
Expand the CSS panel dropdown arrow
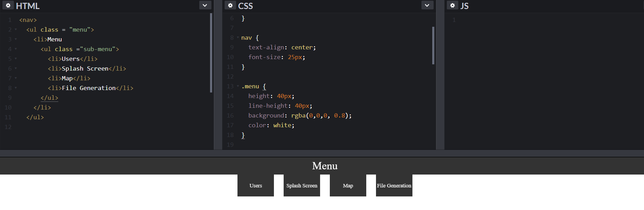[427, 5]
